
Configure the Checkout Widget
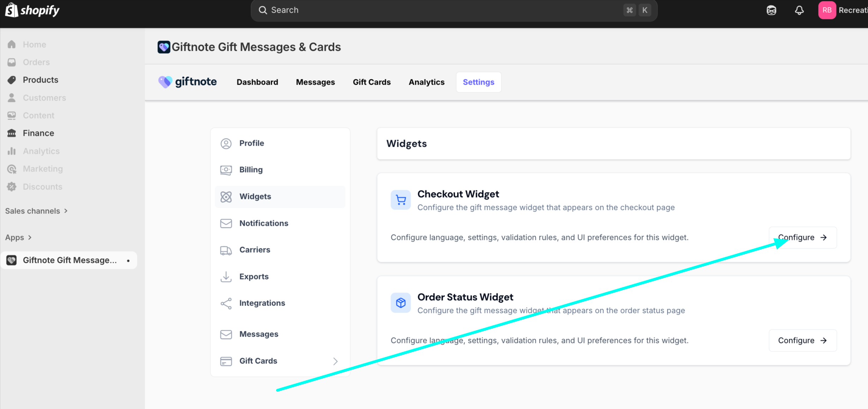coord(802,237)
